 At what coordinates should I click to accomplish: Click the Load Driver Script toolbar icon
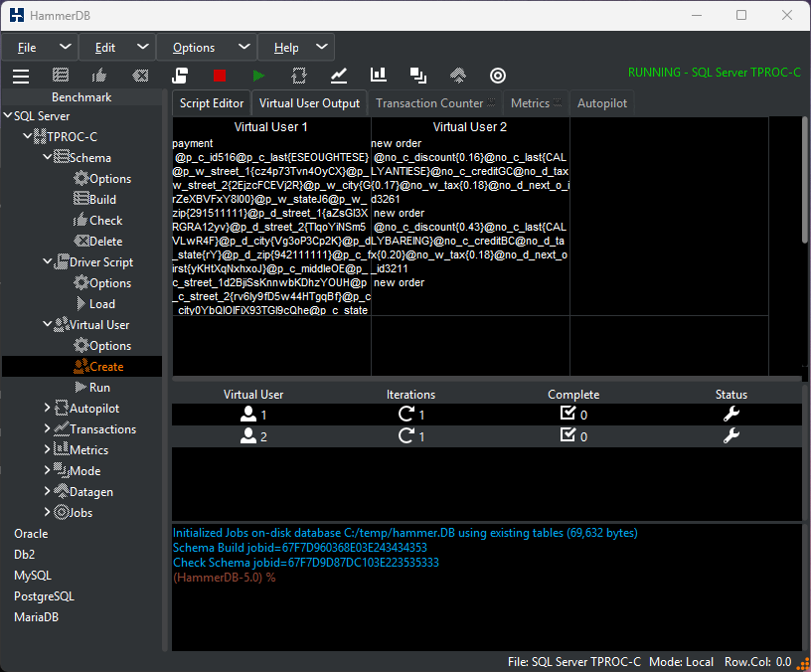[180, 76]
